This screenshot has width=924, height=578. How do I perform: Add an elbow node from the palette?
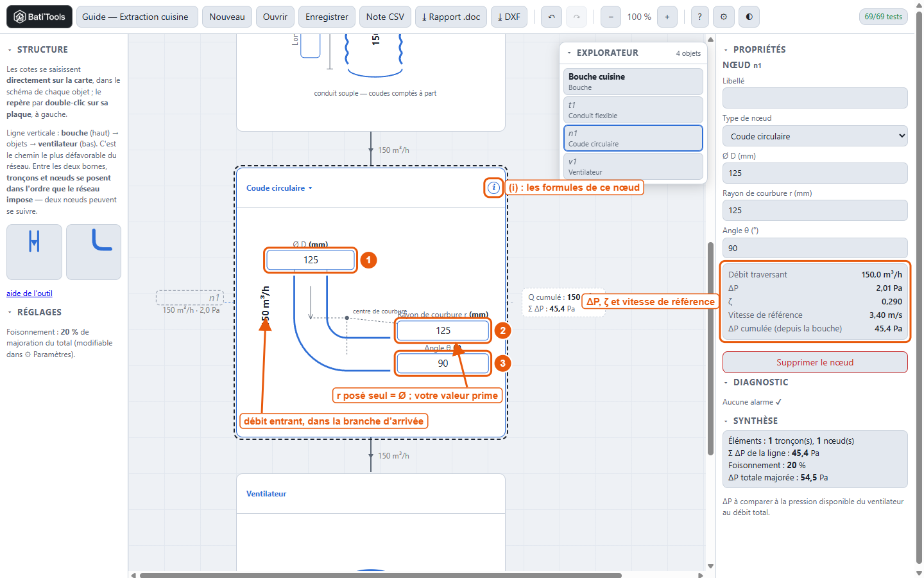coord(94,252)
